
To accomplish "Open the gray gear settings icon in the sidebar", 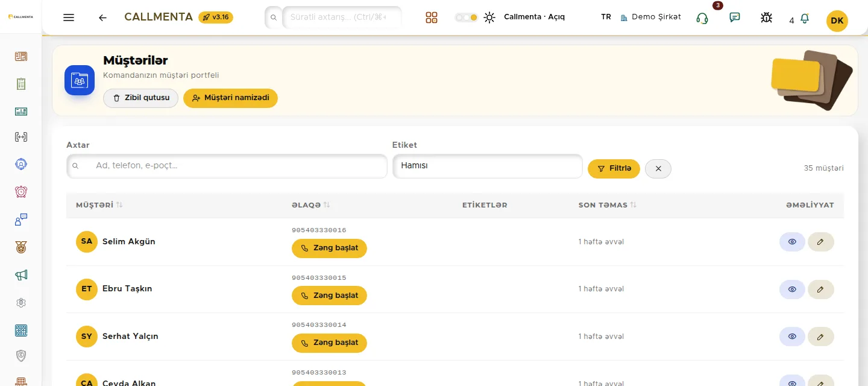I will coord(21,303).
